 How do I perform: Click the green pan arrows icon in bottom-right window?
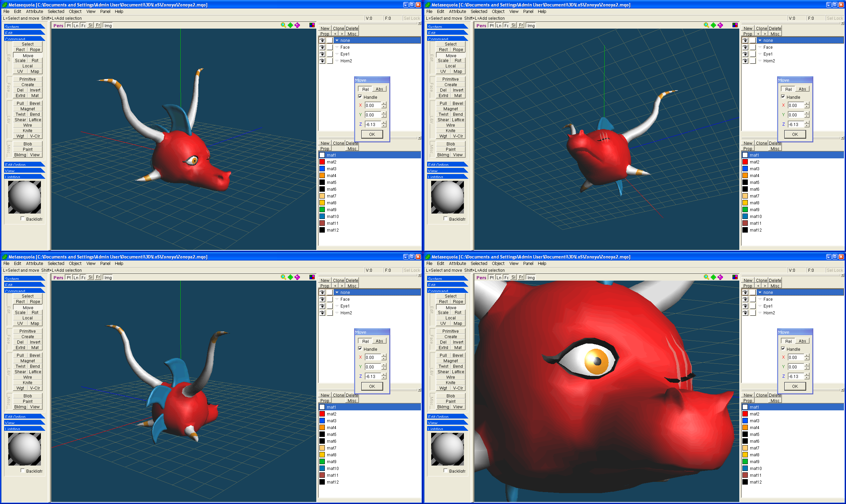[x=713, y=277]
